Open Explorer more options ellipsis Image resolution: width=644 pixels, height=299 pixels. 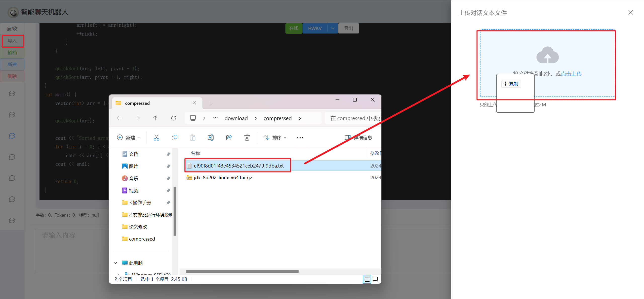300,138
